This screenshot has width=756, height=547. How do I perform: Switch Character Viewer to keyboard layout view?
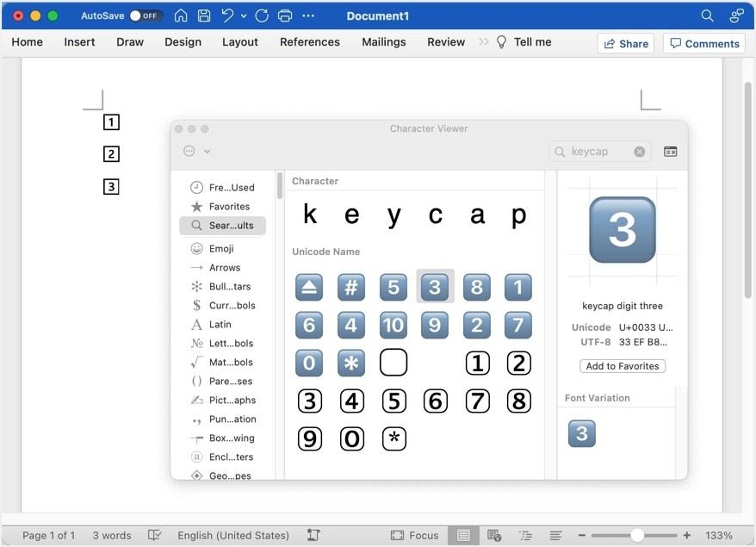pyautogui.click(x=670, y=151)
